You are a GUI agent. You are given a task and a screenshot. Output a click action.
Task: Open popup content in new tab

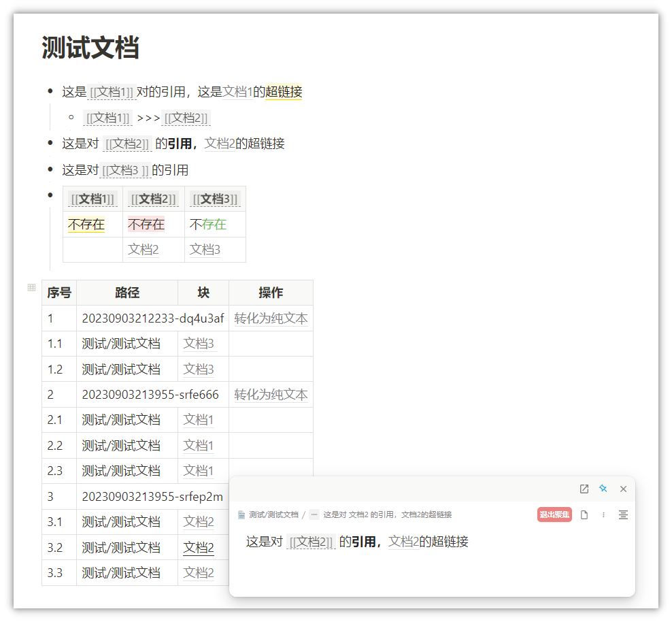[x=584, y=489]
